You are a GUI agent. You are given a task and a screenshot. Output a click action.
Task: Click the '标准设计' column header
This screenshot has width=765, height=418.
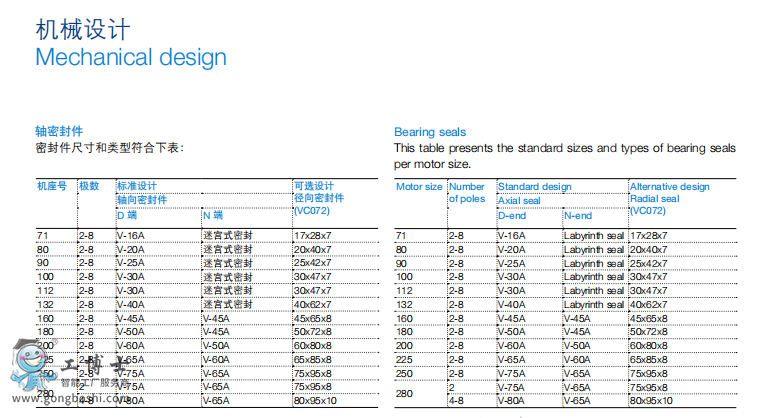pyautogui.click(x=137, y=186)
